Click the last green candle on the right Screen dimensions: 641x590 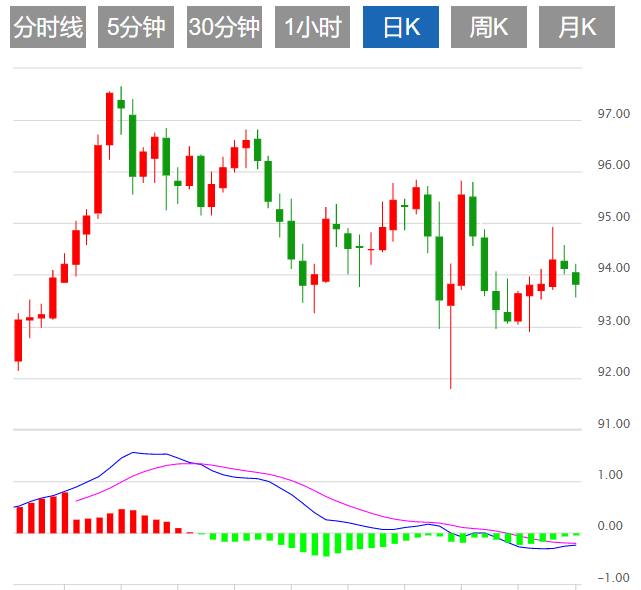[x=576, y=280]
